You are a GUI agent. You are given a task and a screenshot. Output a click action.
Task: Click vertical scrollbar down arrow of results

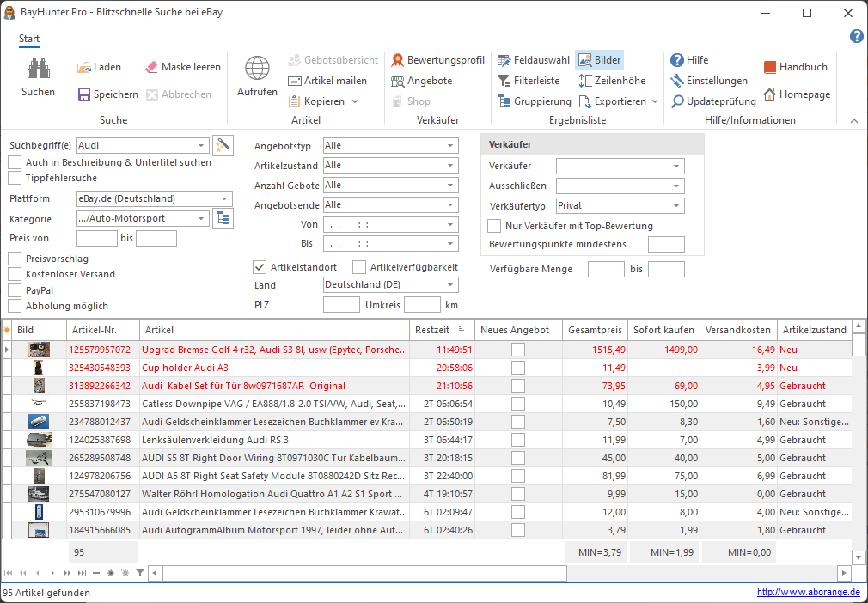tap(859, 557)
